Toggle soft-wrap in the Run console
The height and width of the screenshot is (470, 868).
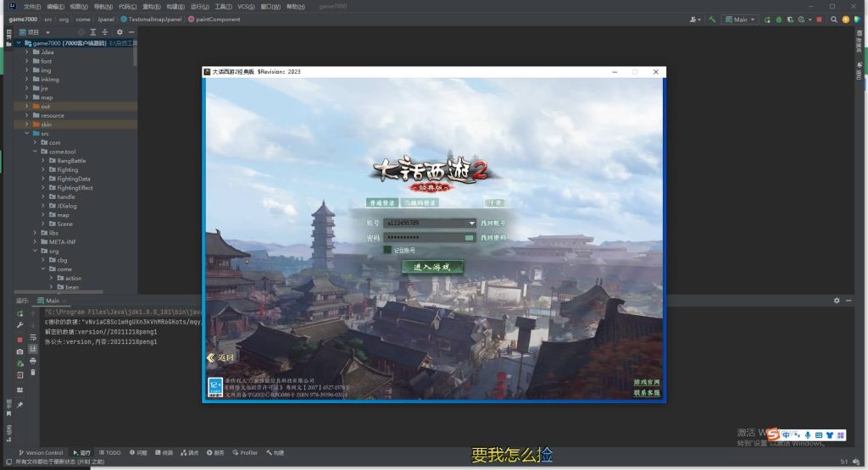pos(33,337)
